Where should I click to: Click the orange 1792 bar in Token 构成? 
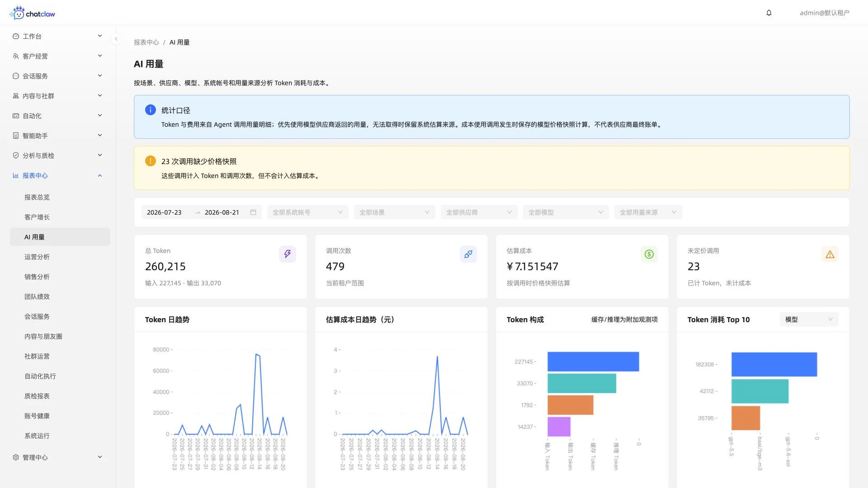click(x=571, y=405)
